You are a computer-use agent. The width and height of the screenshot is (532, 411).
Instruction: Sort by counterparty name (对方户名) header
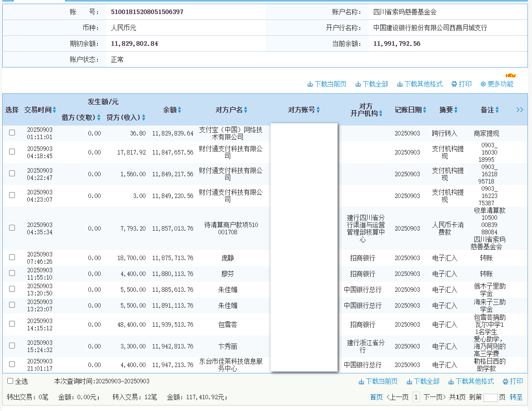pyautogui.click(x=246, y=110)
